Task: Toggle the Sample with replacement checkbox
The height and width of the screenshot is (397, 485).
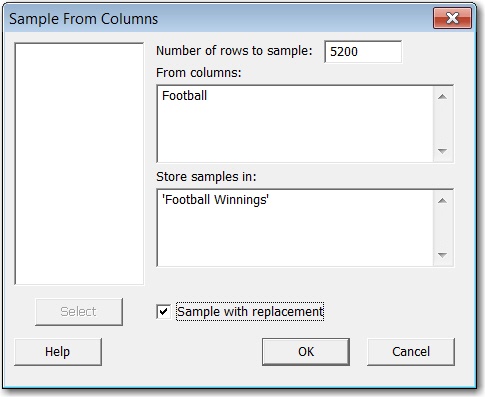Action: [163, 312]
